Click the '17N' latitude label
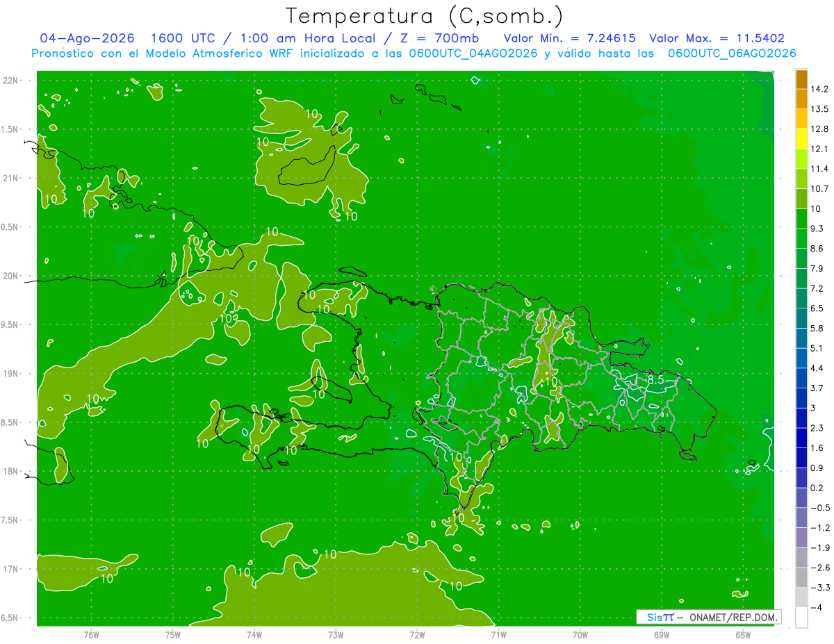This screenshot has width=834, height=644. tap(11, 569)
